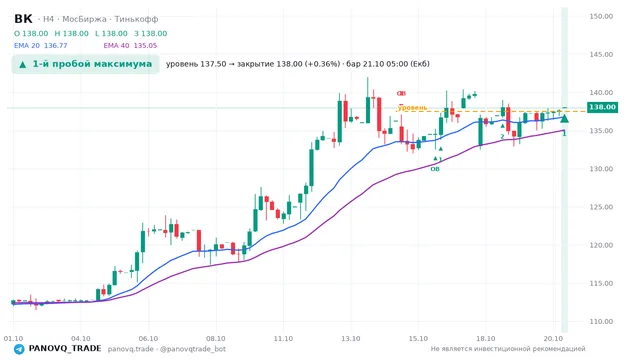Click the red OB label above the level
Image resolution: width=640 pixels, height=360 pixels.
click(401, 93)
